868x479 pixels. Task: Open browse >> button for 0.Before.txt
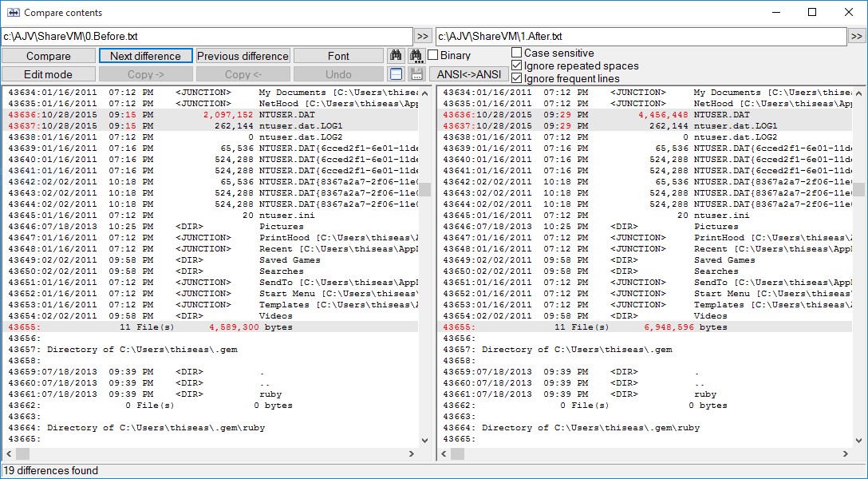click(x=423, y=37)
